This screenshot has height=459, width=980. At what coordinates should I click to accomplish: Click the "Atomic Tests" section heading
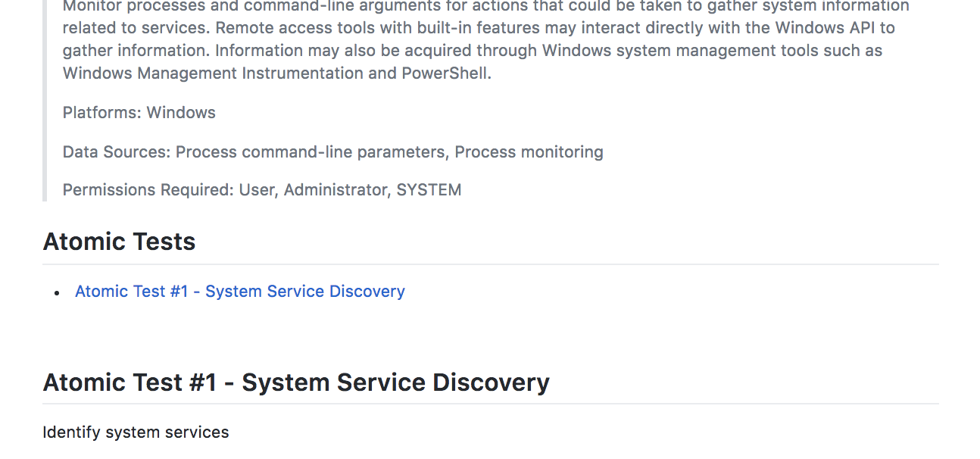tap(119, 242)
